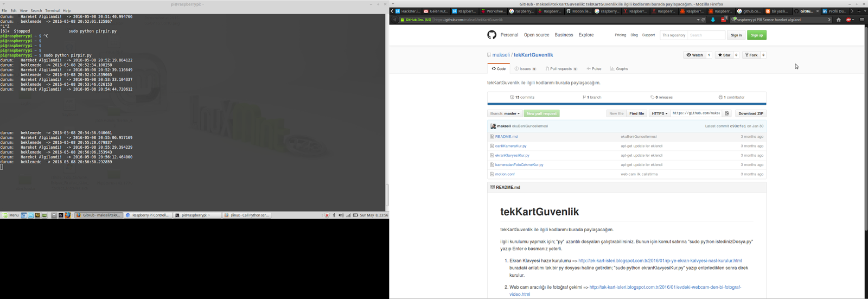Open Branch: master dropdown
The width and height of the screenshot is (868, 299).
[505, 113]
